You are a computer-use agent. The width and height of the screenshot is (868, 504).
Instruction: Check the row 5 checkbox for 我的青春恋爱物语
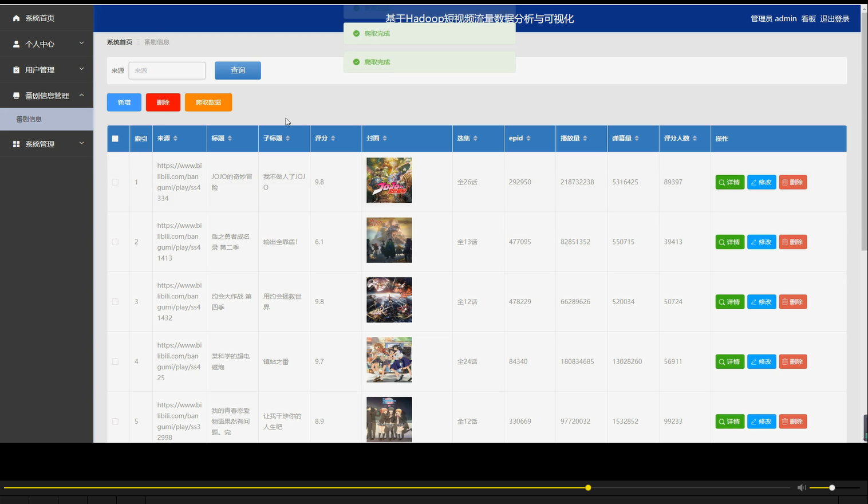(x=115, y=422)
